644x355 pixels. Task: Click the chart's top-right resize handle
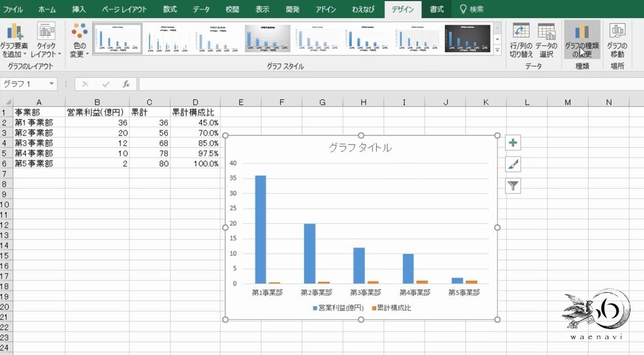497,135
